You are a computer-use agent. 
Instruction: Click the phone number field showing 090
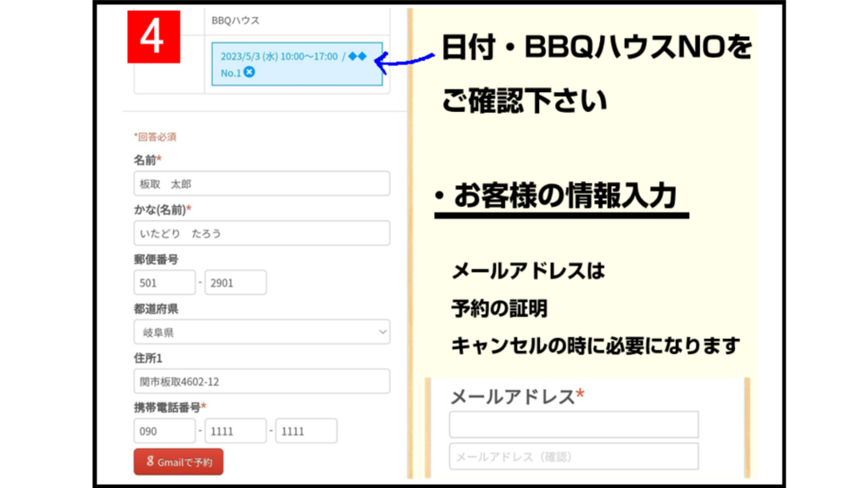[x=164, y=431]
